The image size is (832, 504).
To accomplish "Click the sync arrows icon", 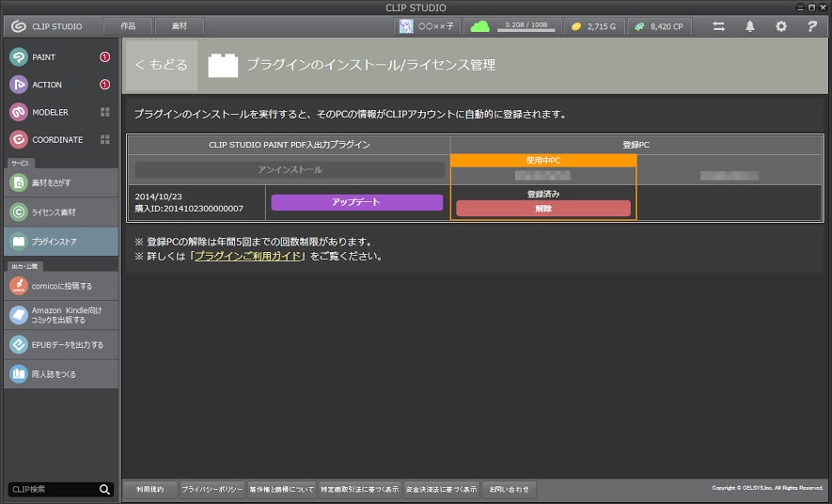I will (x=718, y=26).
